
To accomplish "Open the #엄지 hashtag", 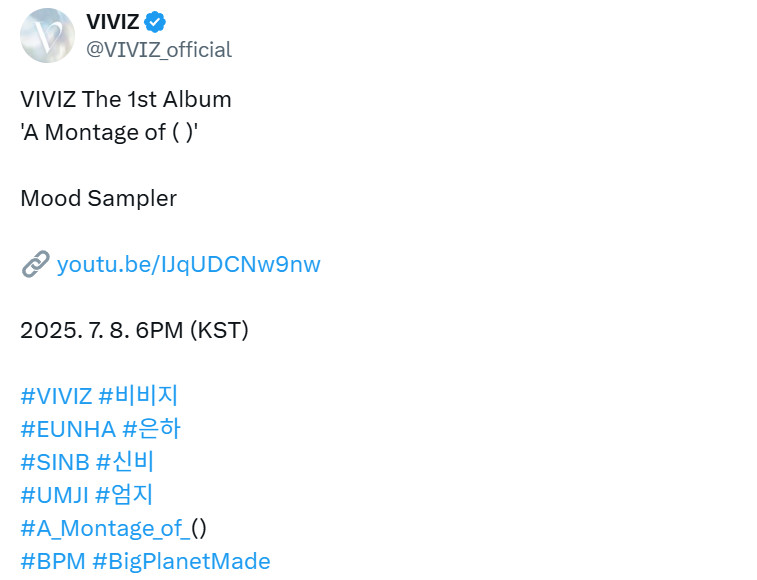I will (x=125, y=495).
